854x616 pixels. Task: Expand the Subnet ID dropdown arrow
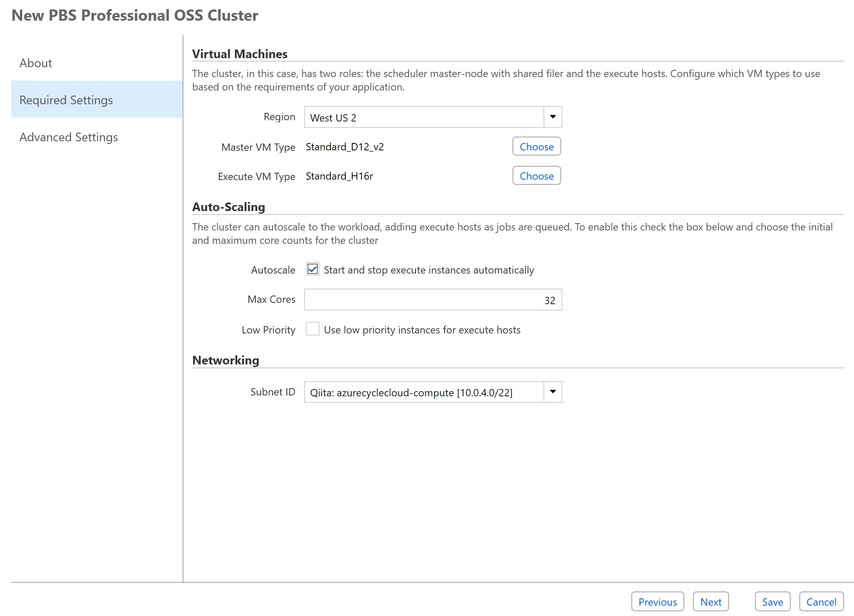tap(553, 392)
